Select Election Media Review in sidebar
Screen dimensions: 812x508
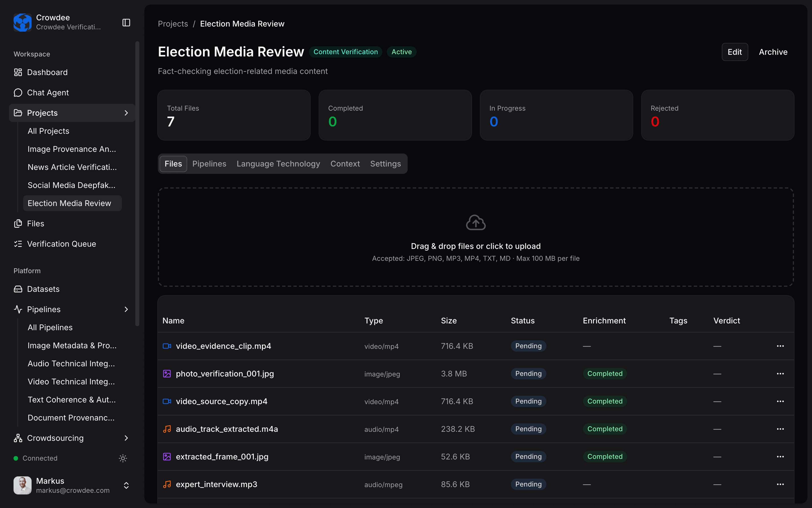coord(72,203)
